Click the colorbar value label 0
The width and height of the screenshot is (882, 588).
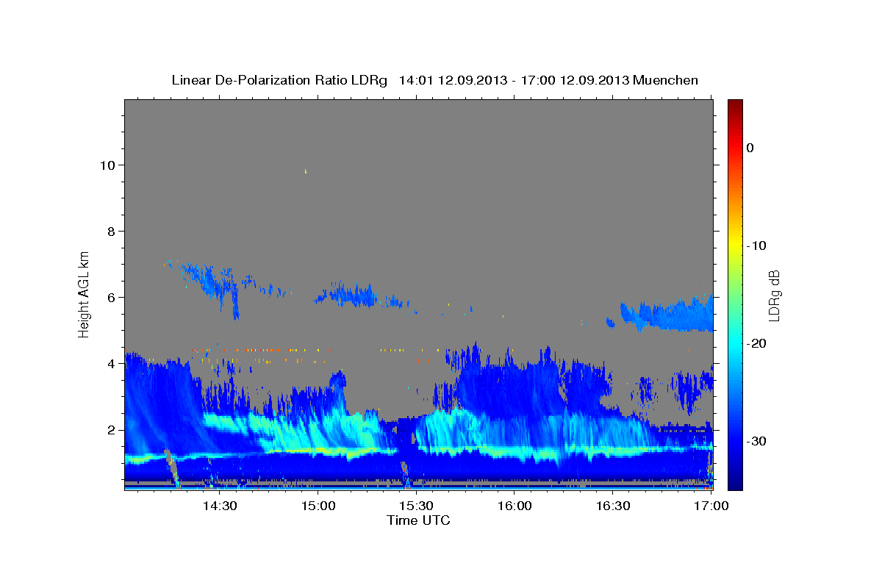tap(750, 148)
